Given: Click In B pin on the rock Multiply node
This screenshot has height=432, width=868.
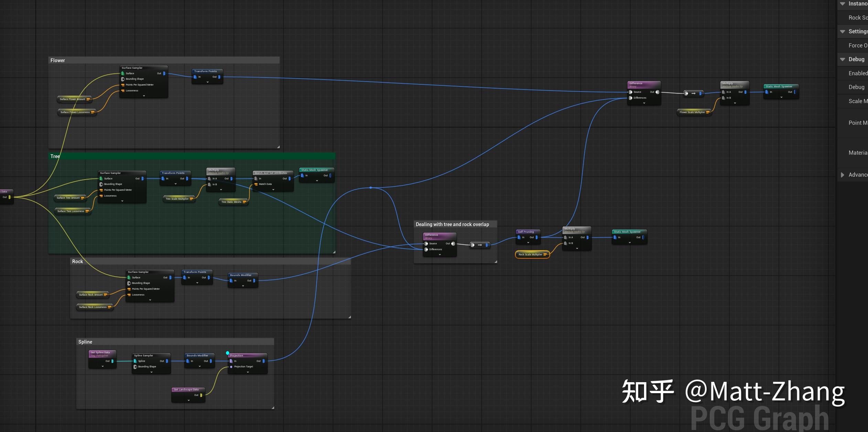Looking at the screenshot, I should click(x=565, y=243).
